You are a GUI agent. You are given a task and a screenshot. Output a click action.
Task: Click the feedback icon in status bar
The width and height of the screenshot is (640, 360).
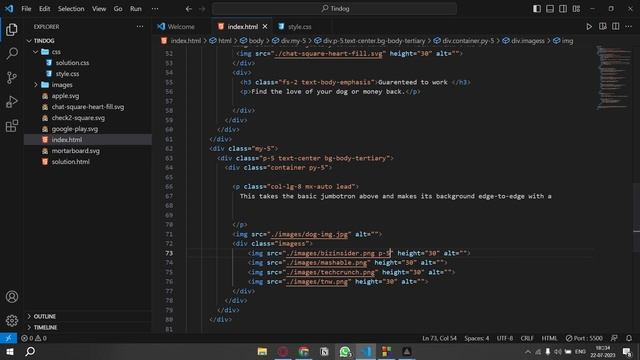[x=614, y=338]
